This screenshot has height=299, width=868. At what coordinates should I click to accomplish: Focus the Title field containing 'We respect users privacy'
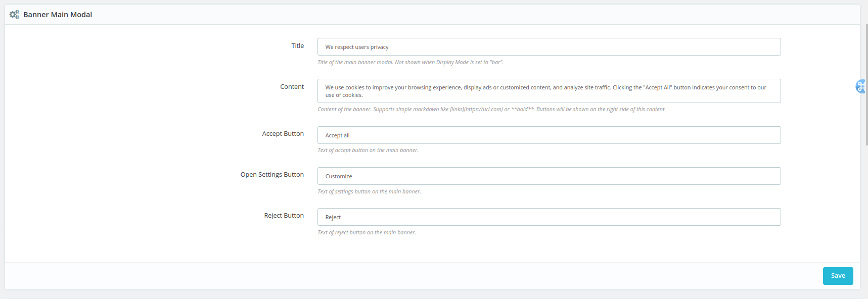549,47
